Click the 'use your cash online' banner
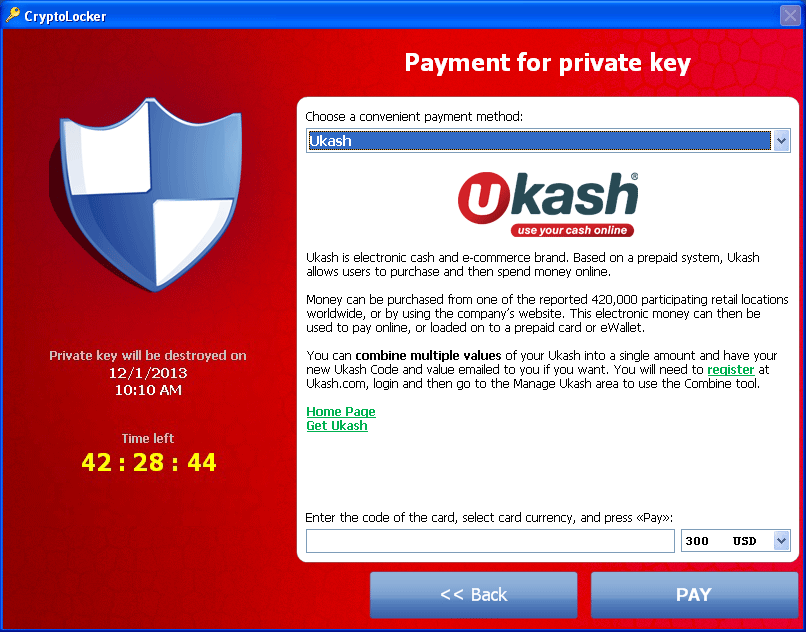This screenshot has width=806, height=632. click(x=572, y=230)
